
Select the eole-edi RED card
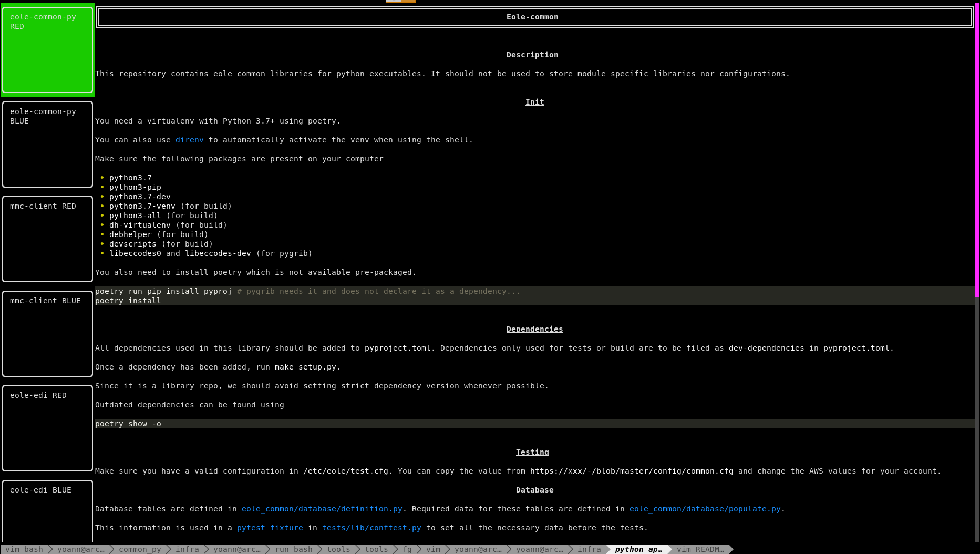[x=47, y=428]
